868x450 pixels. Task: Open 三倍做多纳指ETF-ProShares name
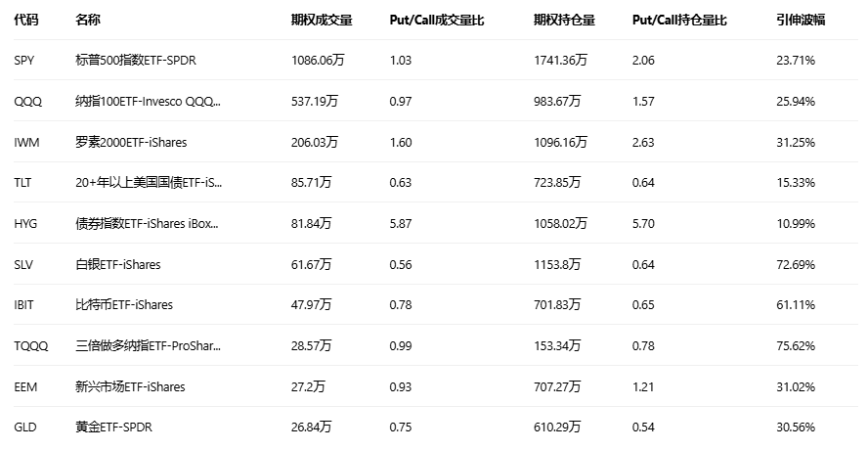point(148,345)
